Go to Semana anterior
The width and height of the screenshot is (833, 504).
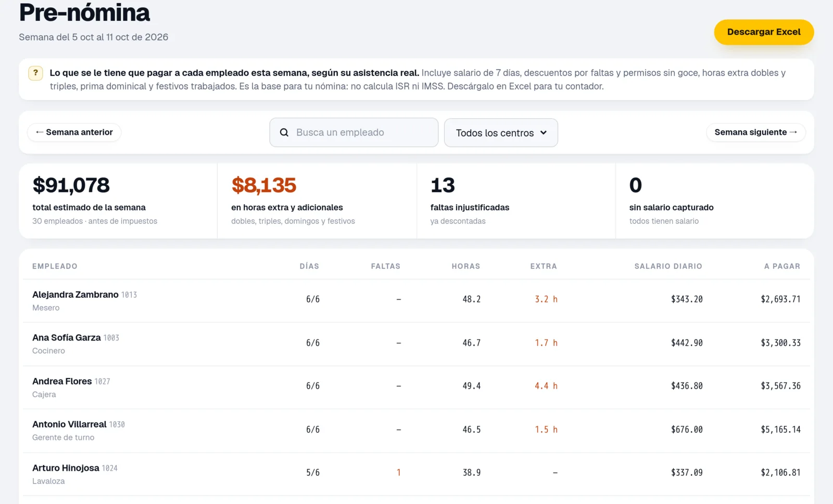[74, 132]
